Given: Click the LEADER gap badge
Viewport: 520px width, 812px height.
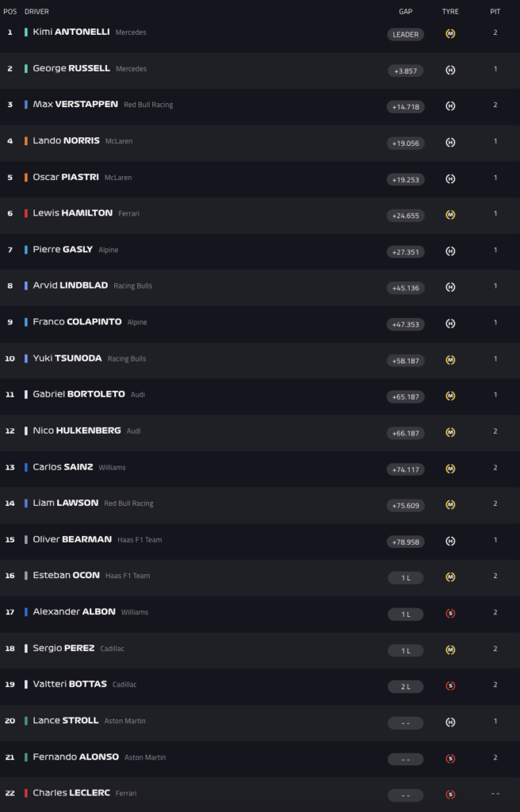Looking at the screenshot, I should click(x=406, y=34).
